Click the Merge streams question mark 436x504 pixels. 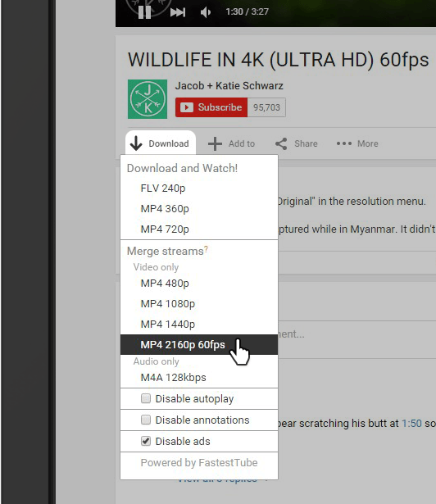point(206,249)
